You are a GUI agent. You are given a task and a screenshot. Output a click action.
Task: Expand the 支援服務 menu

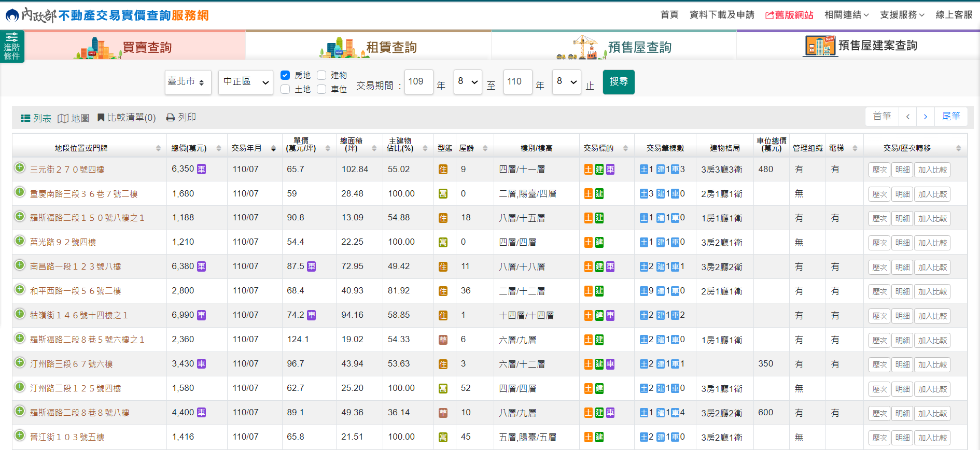click(x=902, y=15)
